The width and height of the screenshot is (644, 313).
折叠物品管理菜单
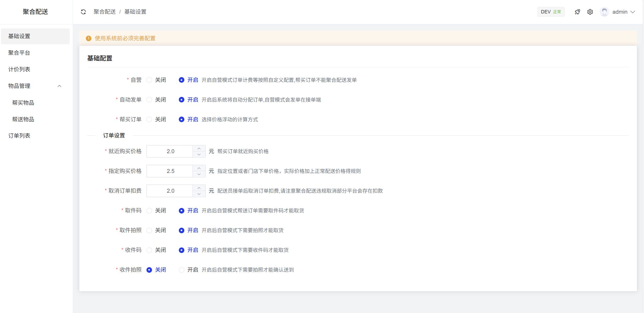pyautogui.click(x=59, y=86)
